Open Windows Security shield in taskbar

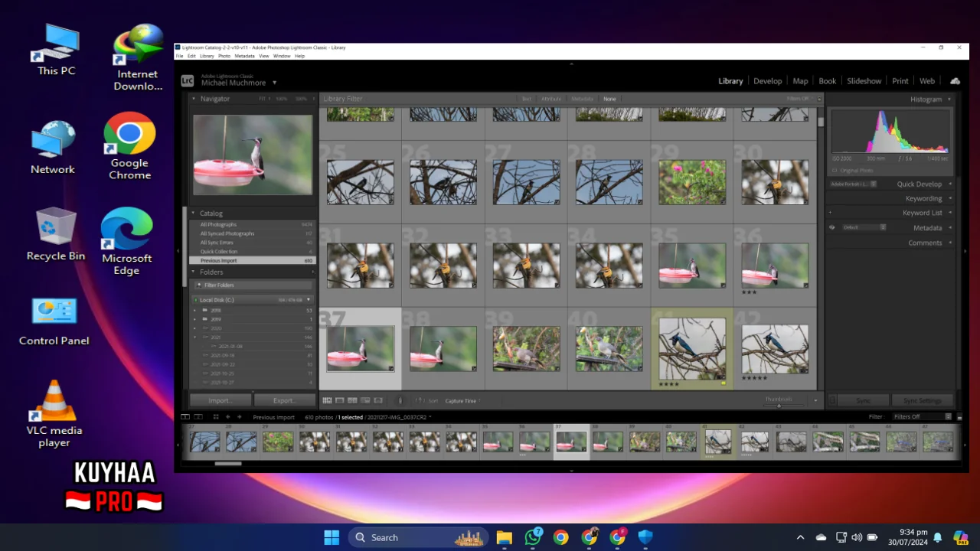(645, 537)
